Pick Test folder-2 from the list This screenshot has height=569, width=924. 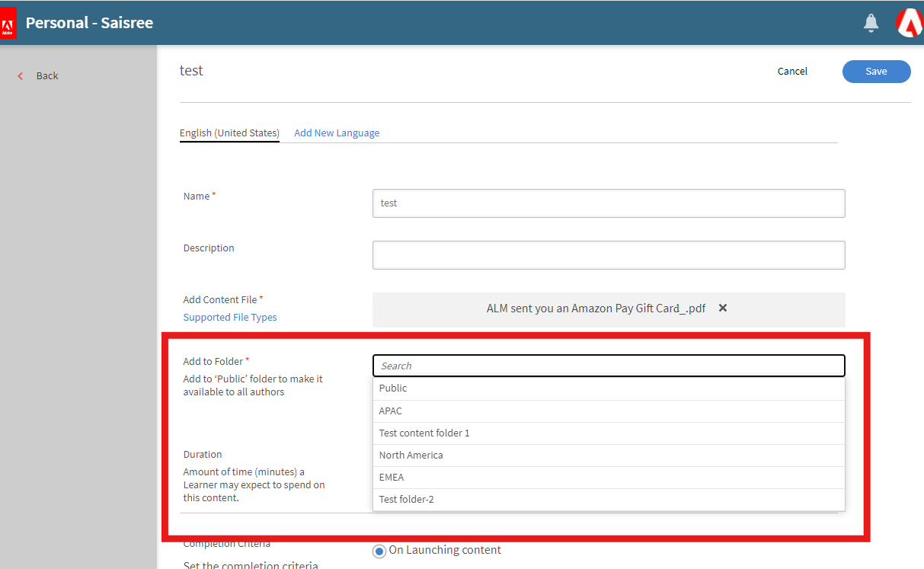[x=407, y=500]
